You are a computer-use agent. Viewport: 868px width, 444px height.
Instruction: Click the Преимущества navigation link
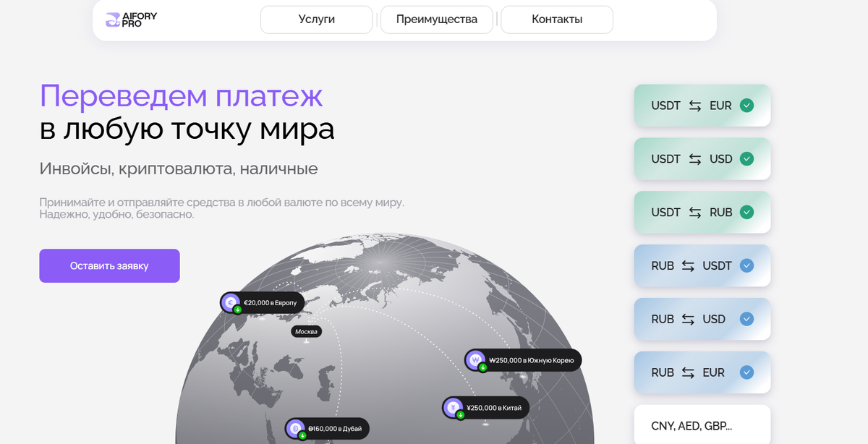(x=436, y=20)
